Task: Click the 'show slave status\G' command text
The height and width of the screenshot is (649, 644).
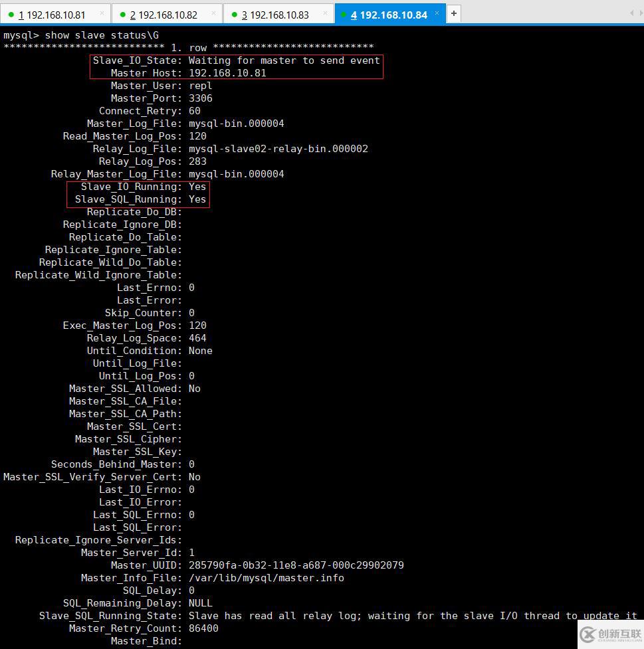Action: [x=102, y=35]
